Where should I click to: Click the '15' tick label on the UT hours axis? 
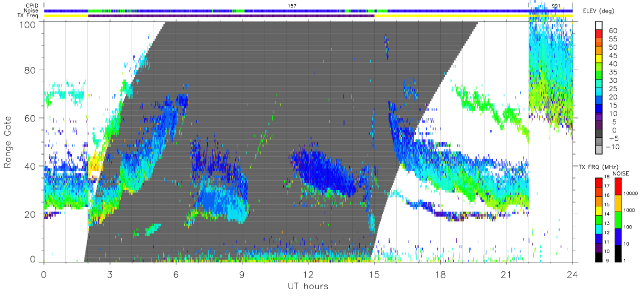coord(374,274)
